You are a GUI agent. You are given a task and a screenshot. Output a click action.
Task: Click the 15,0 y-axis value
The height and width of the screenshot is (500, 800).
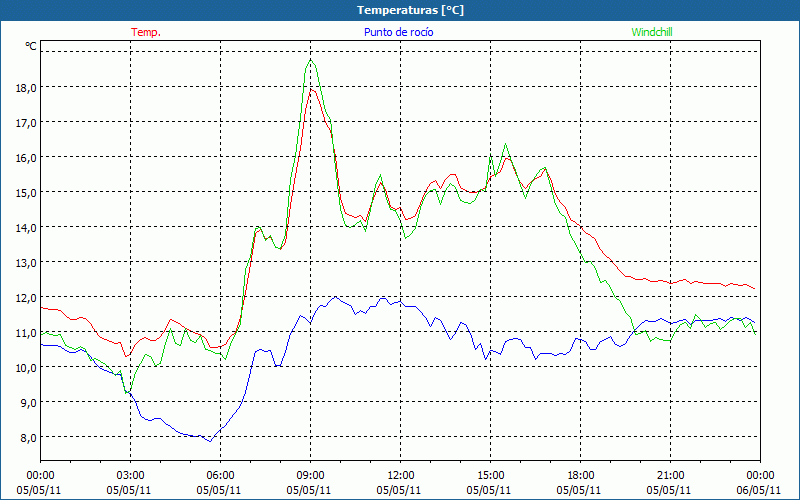[27, 193]
